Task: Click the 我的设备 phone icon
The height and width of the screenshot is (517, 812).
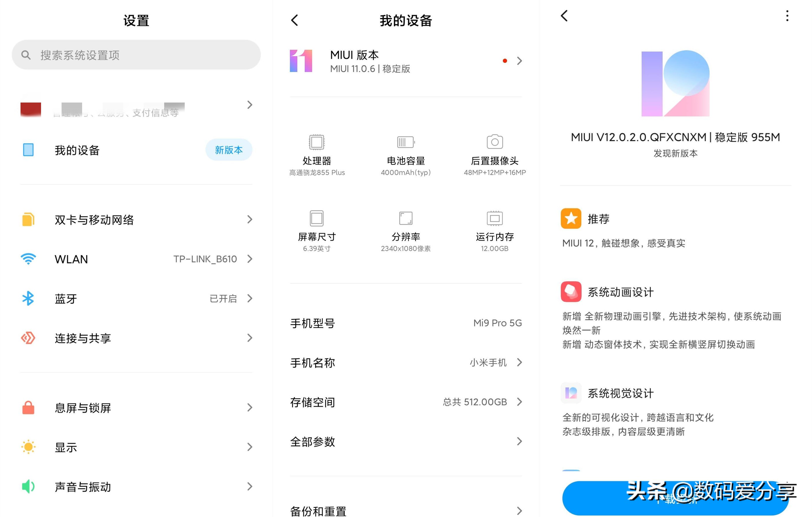Action: point(28,150)
